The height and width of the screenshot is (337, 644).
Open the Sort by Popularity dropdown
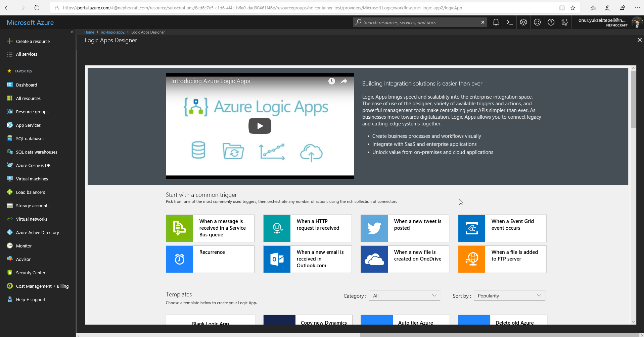click(x=509, y=295)
